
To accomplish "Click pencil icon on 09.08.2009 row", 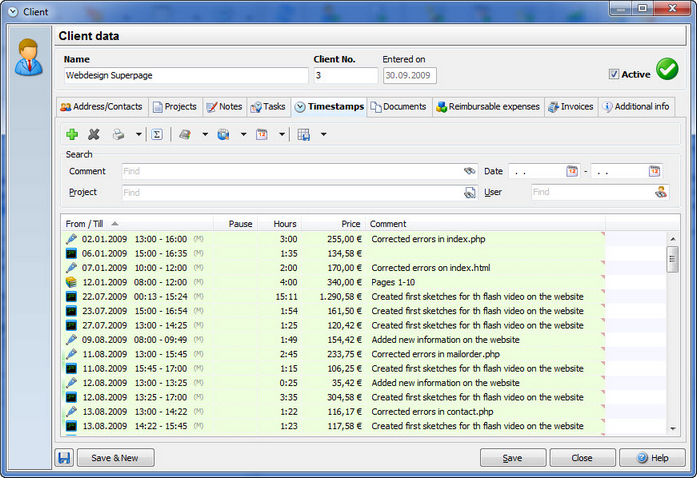I will click(71, 340).
